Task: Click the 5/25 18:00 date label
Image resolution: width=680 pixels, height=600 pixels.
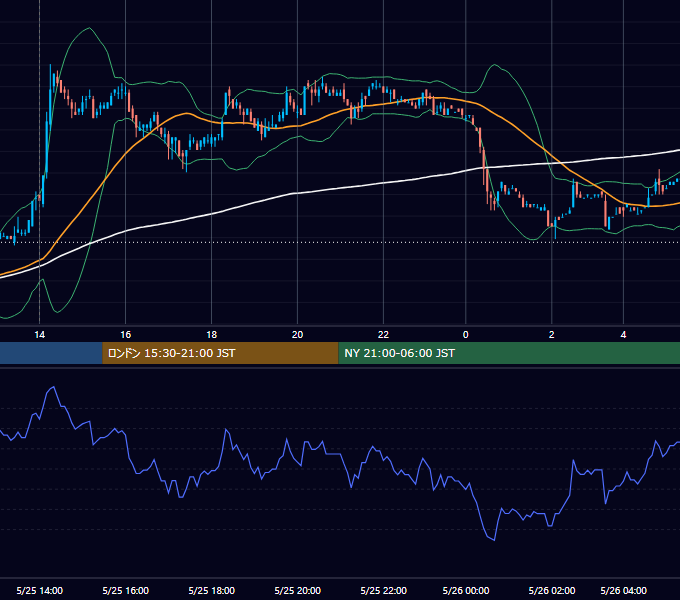Action: pos(212,590)
